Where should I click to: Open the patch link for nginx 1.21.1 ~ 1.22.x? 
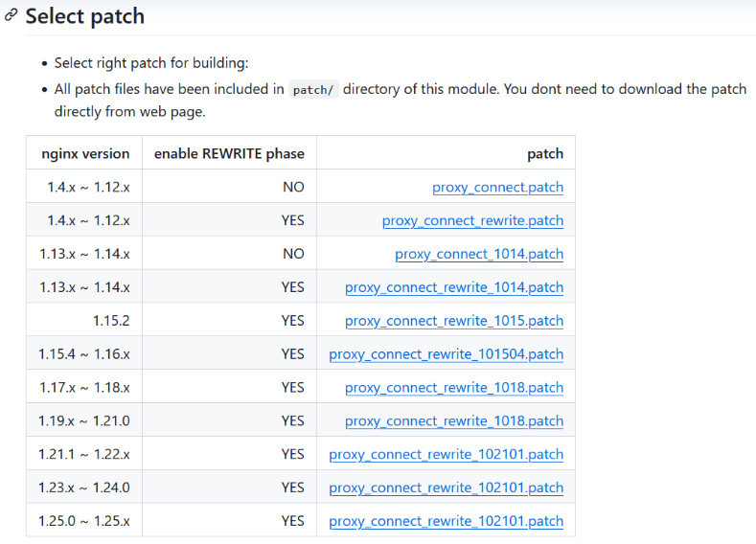click(x=446, y=455)
